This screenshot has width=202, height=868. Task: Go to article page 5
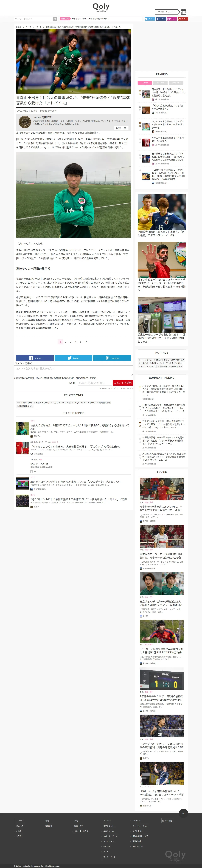point(80,342)
